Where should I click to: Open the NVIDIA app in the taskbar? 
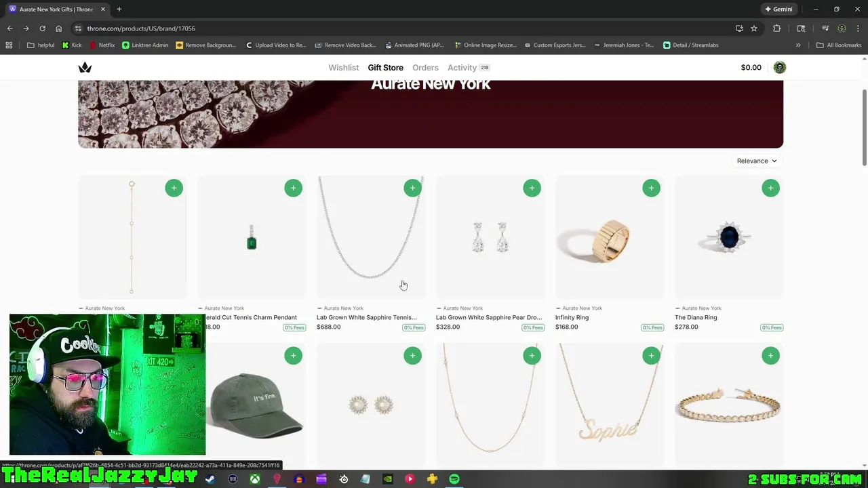coord(387,479)
